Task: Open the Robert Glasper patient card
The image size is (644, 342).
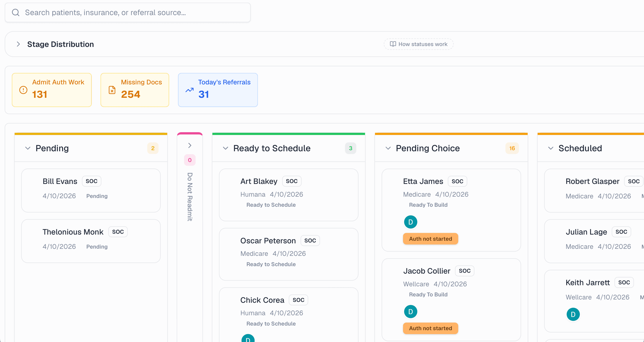Action: click(x=594, y=191)
